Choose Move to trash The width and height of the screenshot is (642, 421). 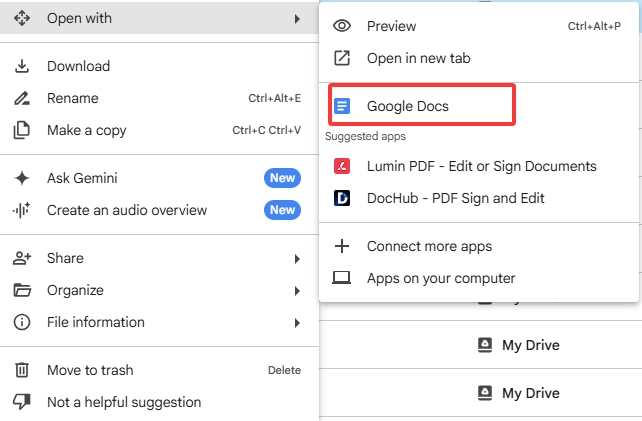pyautogui.click(x=159, y=370)
